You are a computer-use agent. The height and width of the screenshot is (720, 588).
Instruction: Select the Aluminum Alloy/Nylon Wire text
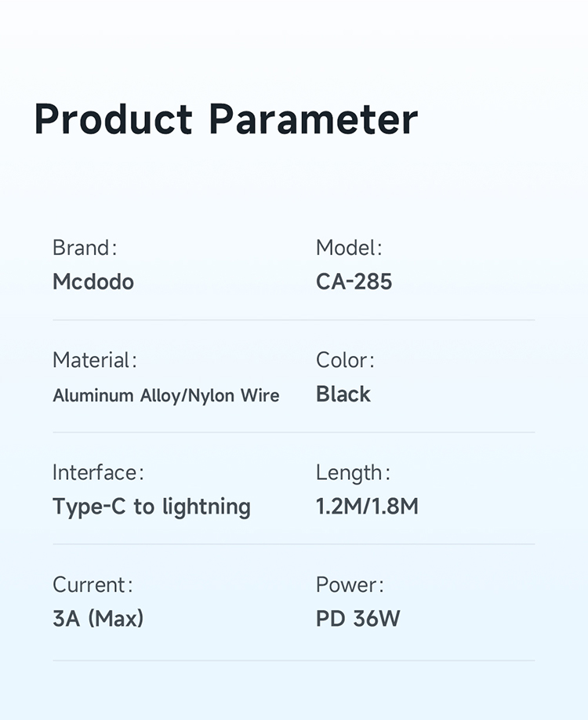click(166, 395)
